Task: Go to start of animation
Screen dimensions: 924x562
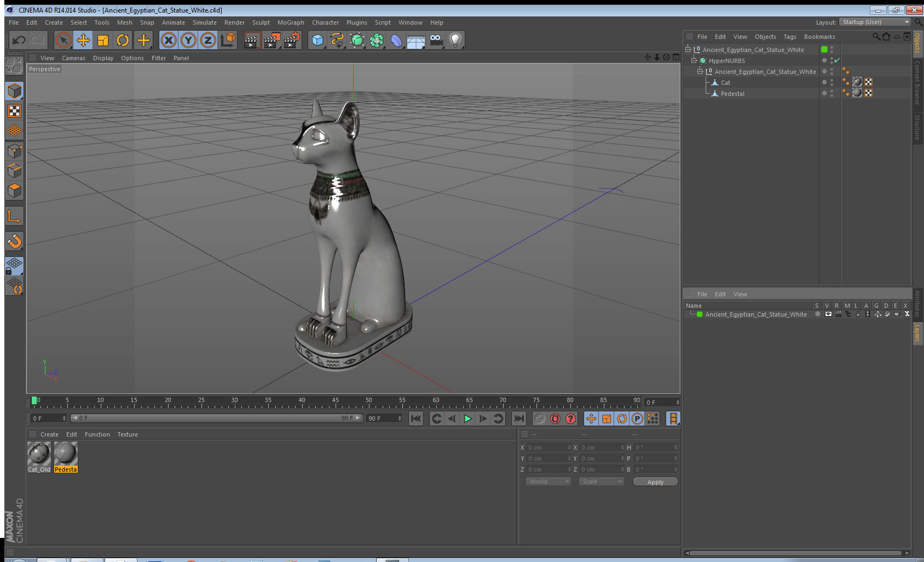Action: [x=416, y=418]
